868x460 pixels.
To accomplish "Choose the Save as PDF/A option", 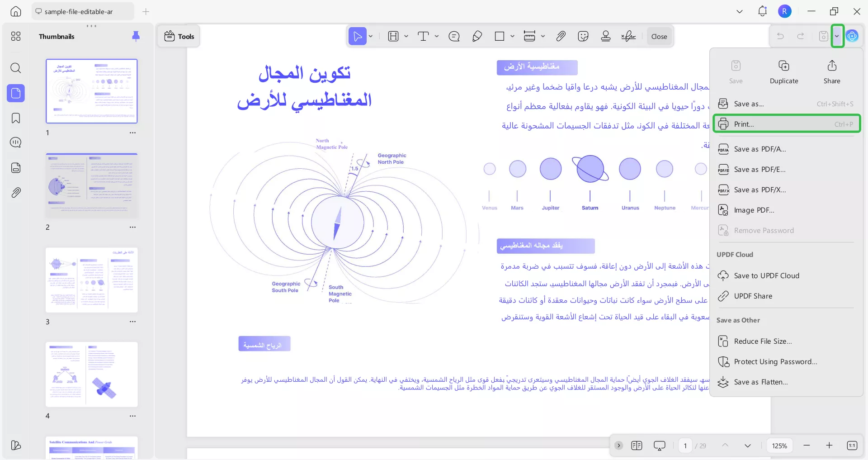I will (x=759, y=149).
